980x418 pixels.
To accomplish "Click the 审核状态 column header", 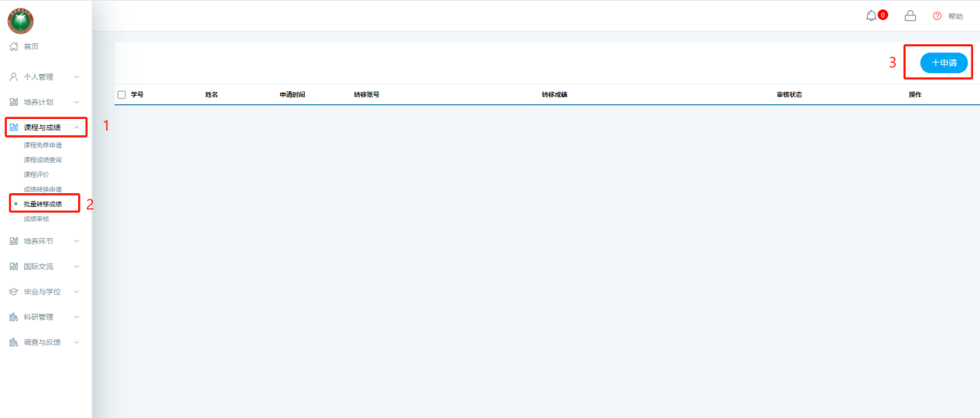I will 789,94.
